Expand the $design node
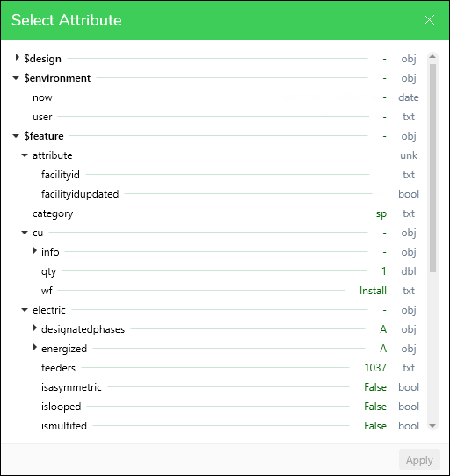 click(x=17, y=58)
